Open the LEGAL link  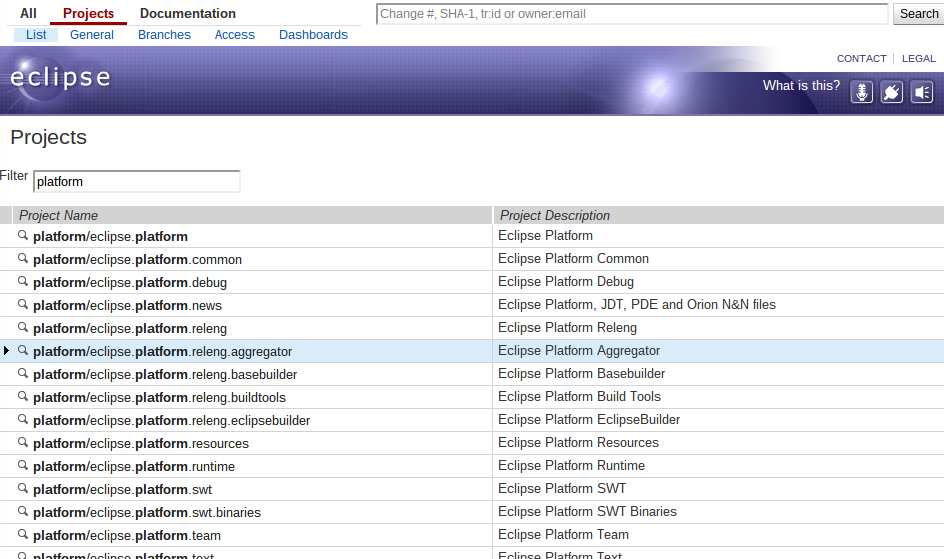click(x=919, y=58)
